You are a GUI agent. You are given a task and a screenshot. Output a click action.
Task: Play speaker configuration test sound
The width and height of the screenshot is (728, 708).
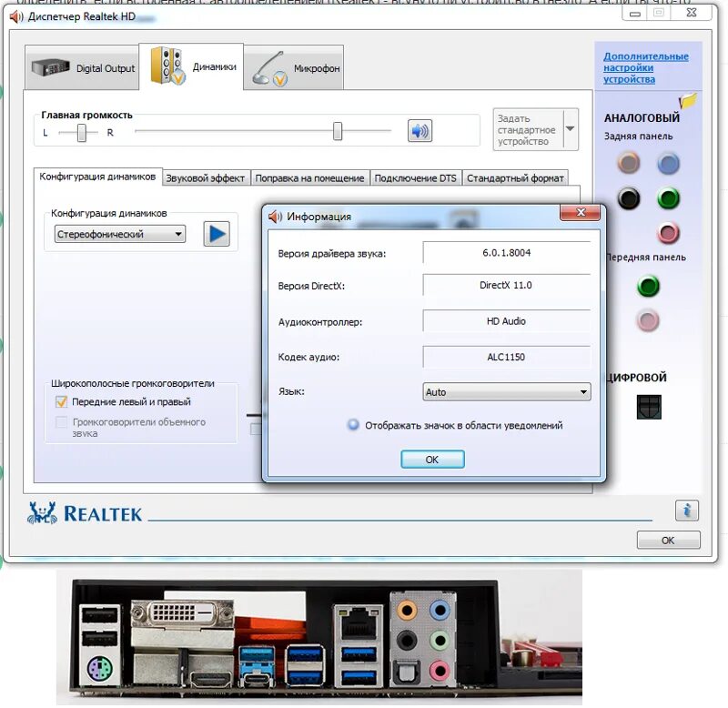point(217,234)
